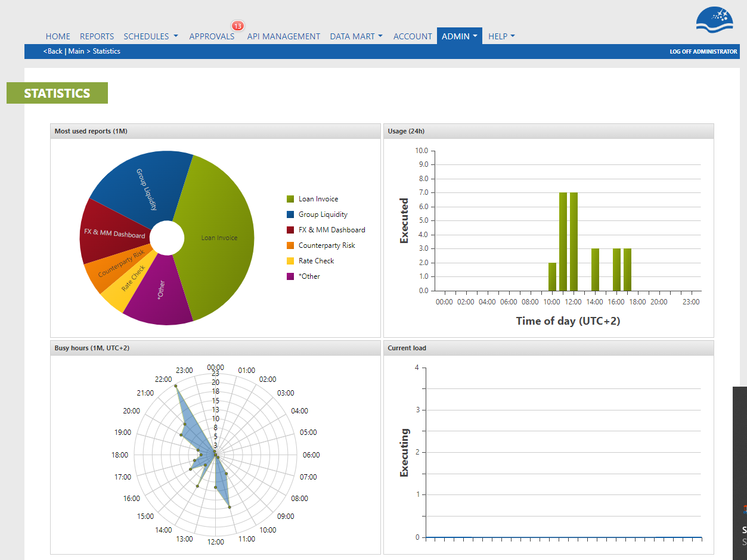This screenshot has width=747, height=560.
Task: Go to the HOME menu item
Action: coord(58,36)
